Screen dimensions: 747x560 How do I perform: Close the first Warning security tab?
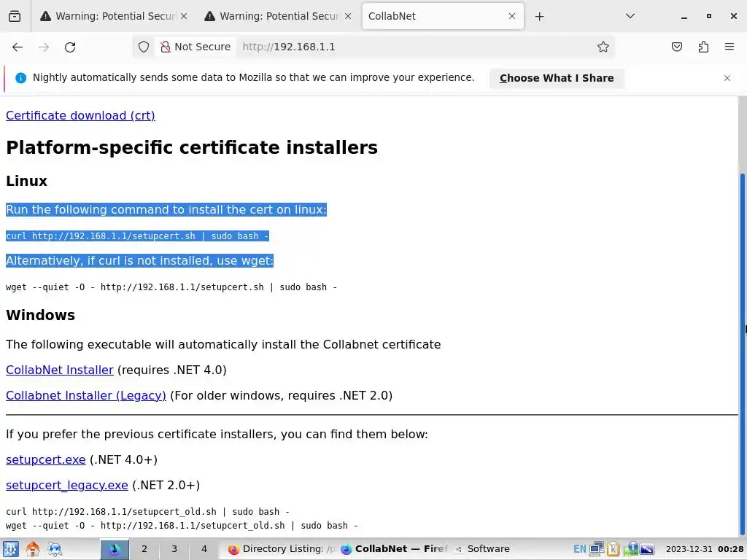point(184,16)
